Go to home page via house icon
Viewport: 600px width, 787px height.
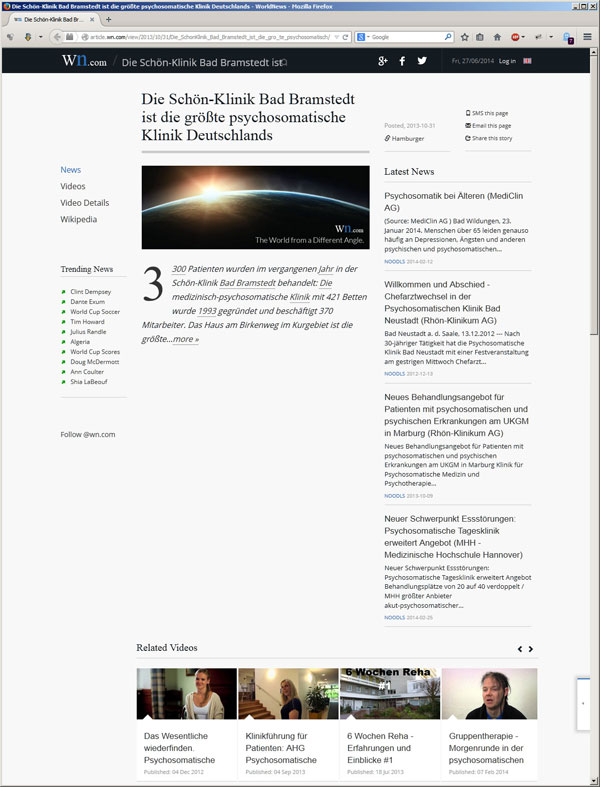tap(497, 37)
